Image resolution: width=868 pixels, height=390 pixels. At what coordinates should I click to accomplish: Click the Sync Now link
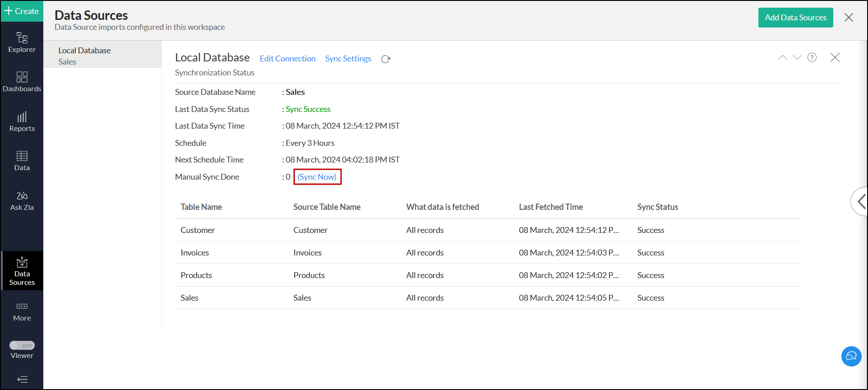(x=317, y=177)
